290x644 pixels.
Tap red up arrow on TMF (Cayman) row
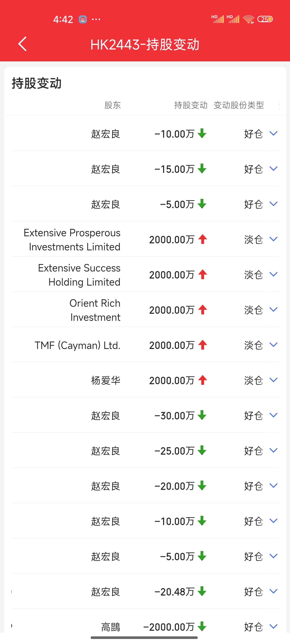(x=202, y=345)
